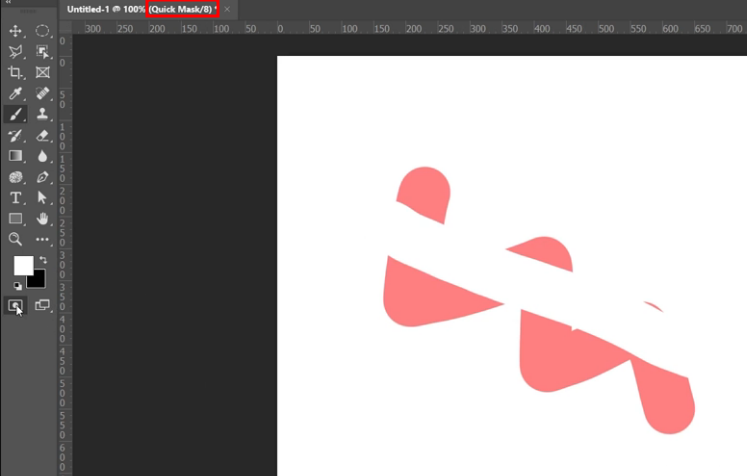Select the Elliptical Marquee tool
The height and width of the screenshot is (476, 747).
point(42,31)
